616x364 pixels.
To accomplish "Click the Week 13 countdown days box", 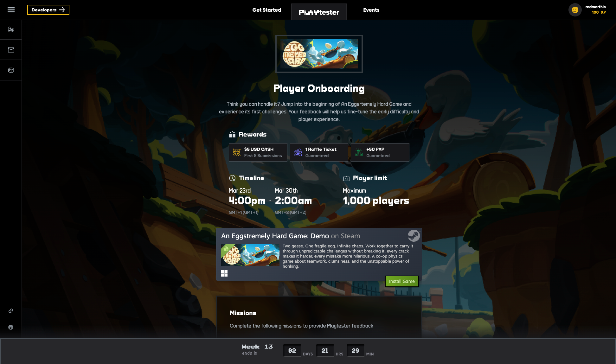I will 292,350.
